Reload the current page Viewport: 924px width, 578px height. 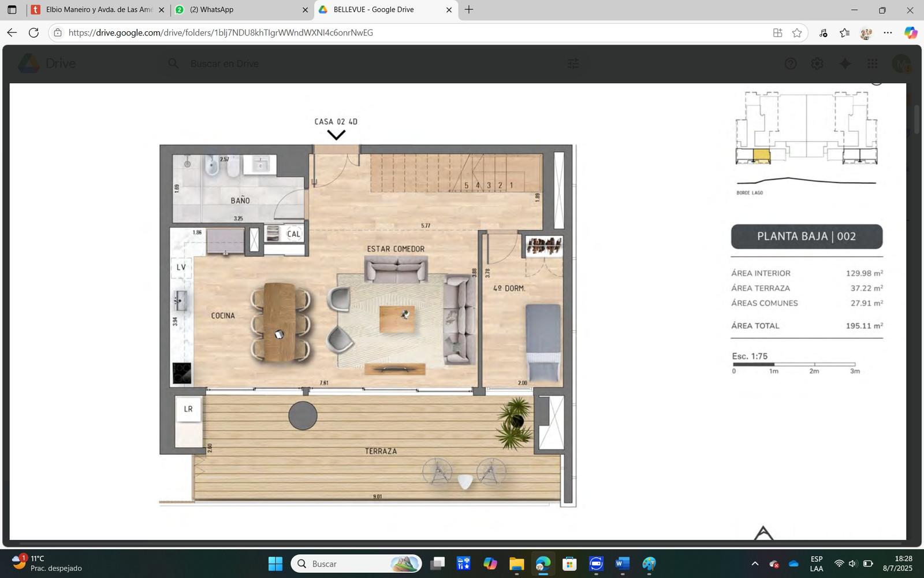34,33
